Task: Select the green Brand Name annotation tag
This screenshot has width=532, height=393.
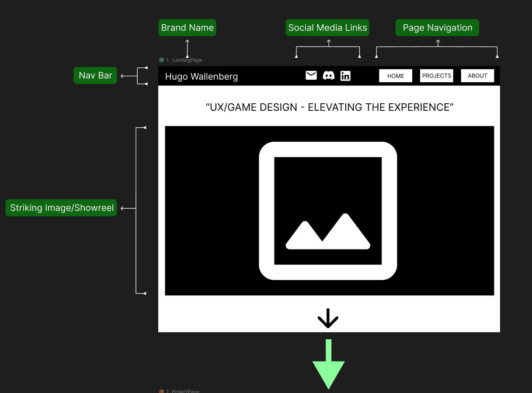Action: [187, 28]
